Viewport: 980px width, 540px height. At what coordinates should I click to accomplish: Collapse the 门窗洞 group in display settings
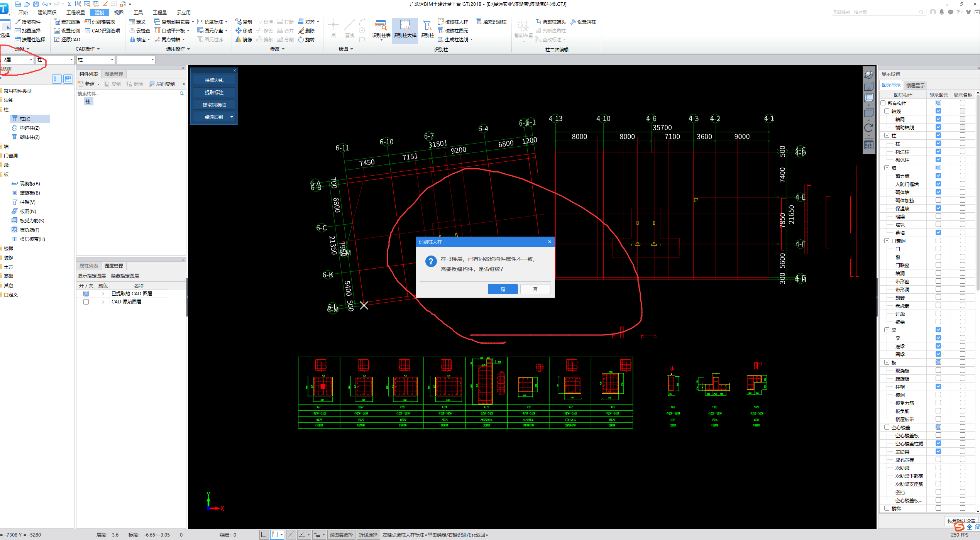(x=887, y=241)
